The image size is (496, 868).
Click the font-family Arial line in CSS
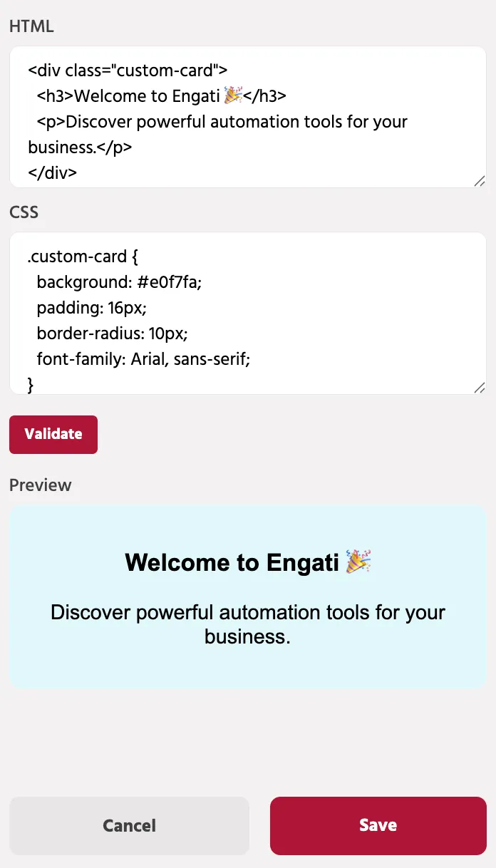tap(143, 359)
